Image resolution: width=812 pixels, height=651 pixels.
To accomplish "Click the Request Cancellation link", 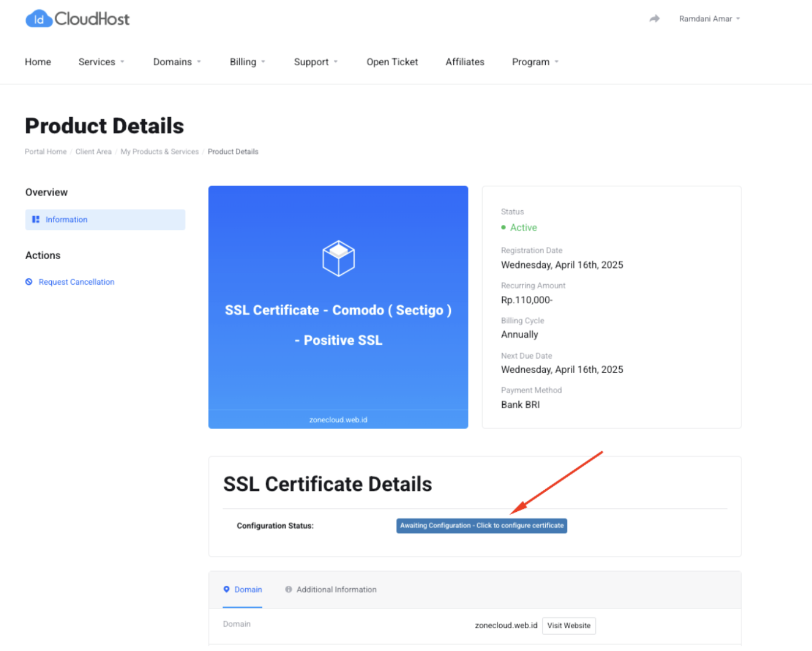I will tap(76, 282).
